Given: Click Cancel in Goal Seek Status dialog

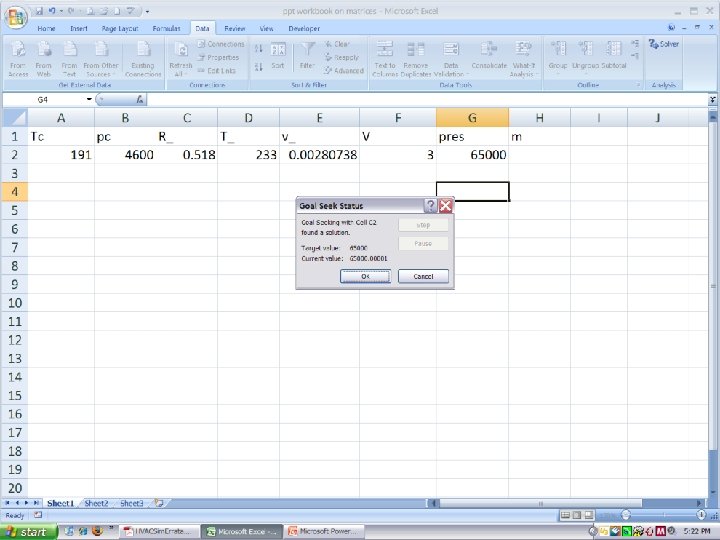Looking at the screenshot, I should tap(423, 276).
